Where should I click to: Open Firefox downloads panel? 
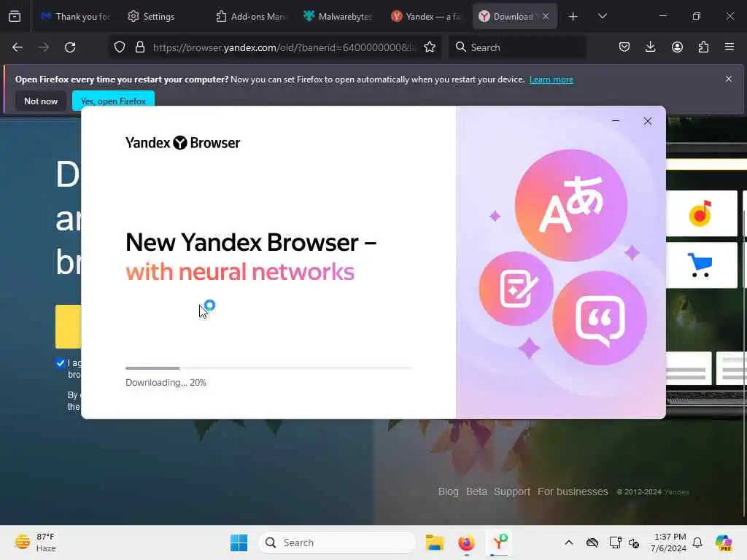pyautogui.click(x=650, y=47)
